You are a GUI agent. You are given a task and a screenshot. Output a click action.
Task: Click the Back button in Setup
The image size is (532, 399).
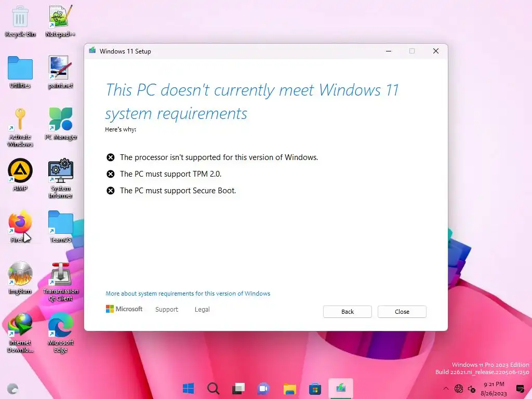click(348, 312)
